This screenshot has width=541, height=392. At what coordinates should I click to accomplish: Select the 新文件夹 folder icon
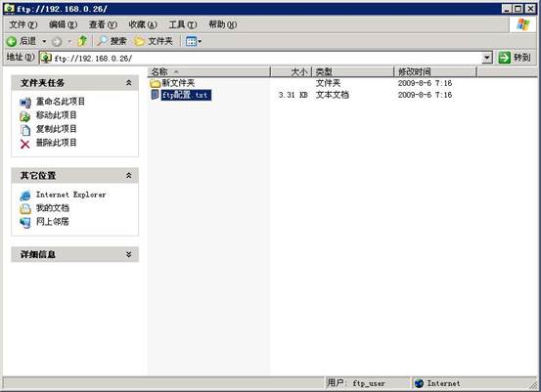[156, 83]
